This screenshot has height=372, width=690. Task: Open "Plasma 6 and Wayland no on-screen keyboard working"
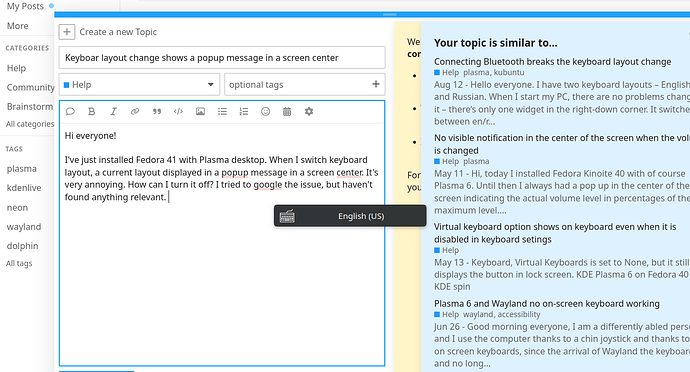click(x=547, y=303)
